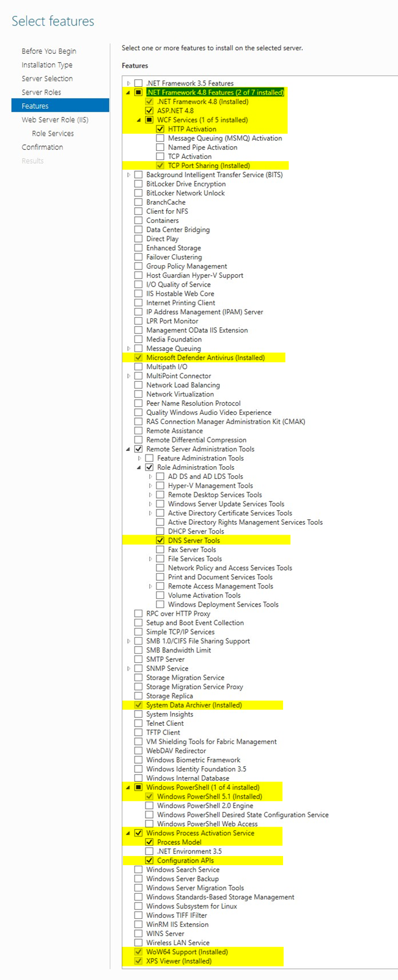Expand the MultiPoint Connector node
The height and width of the screenshot is (980, 398).
128,376
